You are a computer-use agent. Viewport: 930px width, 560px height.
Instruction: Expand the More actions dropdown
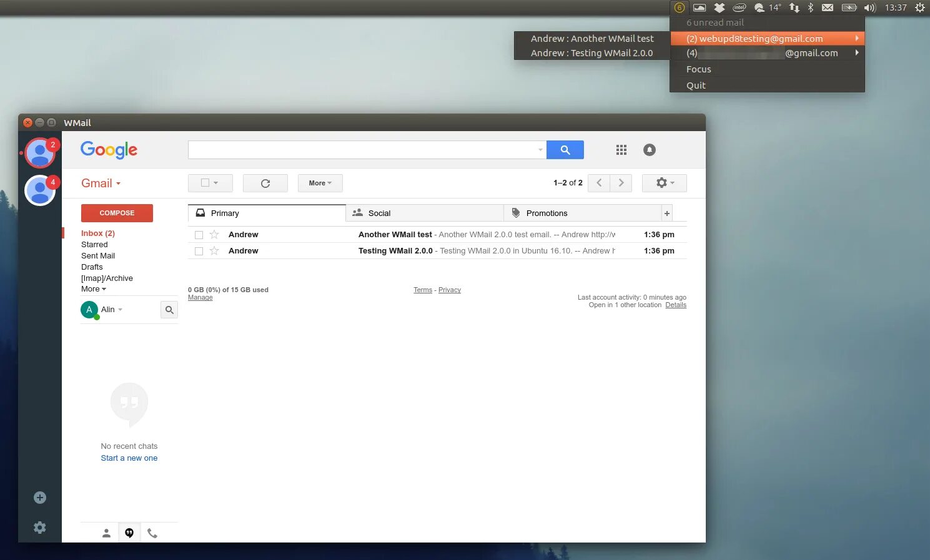pyautogui.click(x=320, y=183)
